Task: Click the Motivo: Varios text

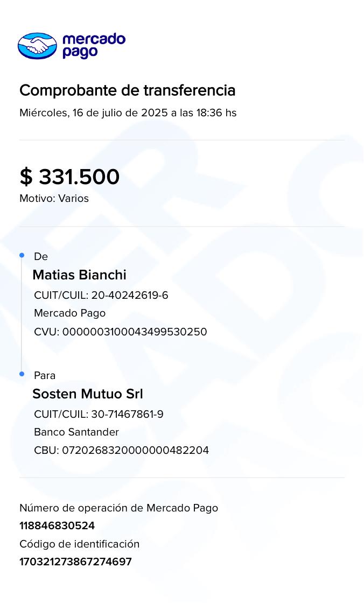Action: click(x=54, y=199)
